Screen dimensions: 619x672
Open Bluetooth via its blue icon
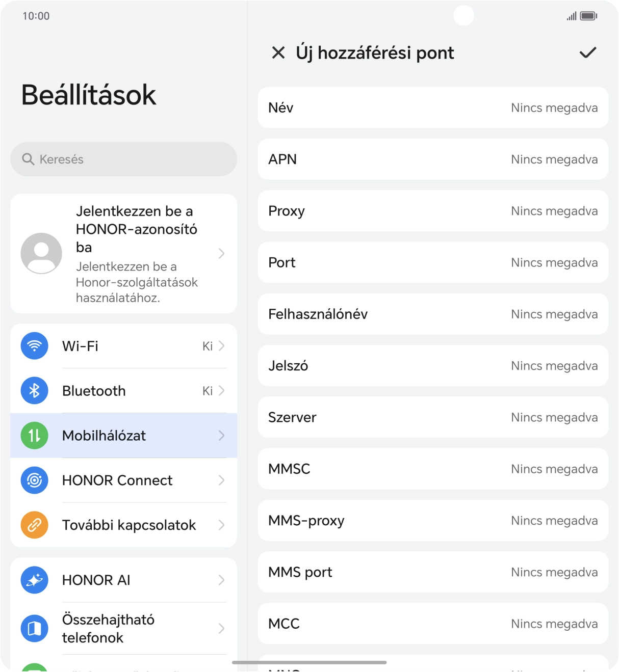tap(34, 390)
